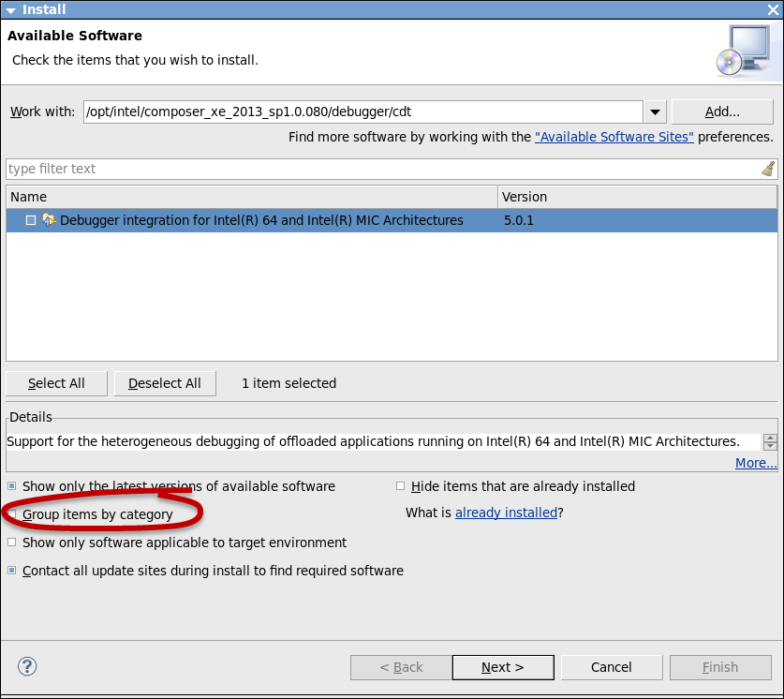
Task: Click the Details description text
Action: (x=373, y=441)
